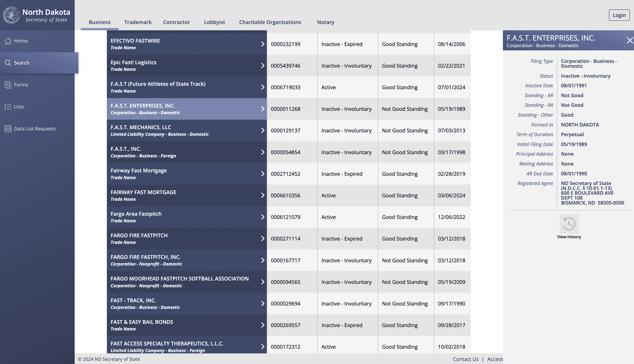Click the North Dakota state seal logo
This screenshot has width=634, height=364.
click(x=11, y=15)
